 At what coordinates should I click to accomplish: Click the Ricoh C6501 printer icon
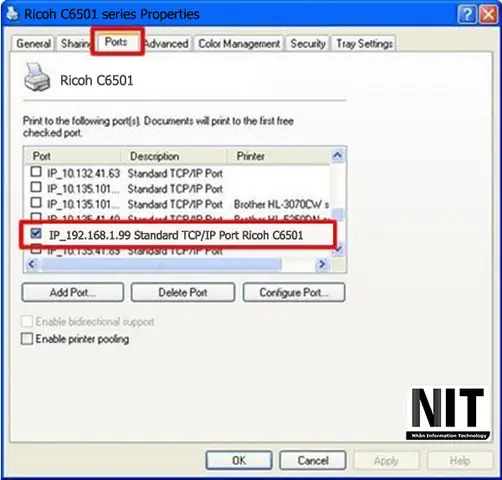click(x=37, y=77)
